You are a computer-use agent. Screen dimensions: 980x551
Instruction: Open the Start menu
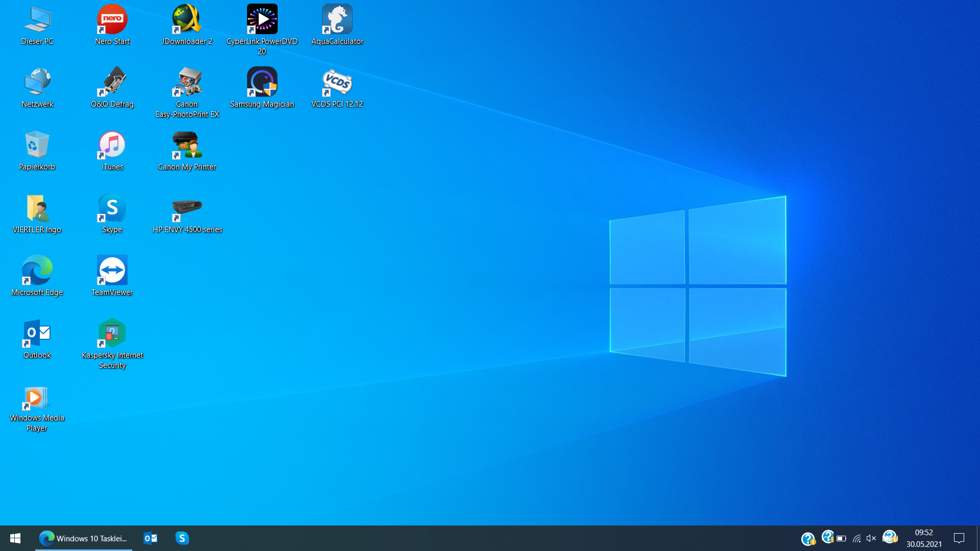15,538
